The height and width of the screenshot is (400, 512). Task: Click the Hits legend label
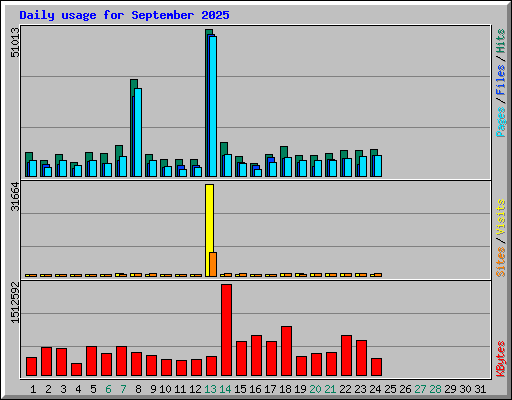pos(501,41)
